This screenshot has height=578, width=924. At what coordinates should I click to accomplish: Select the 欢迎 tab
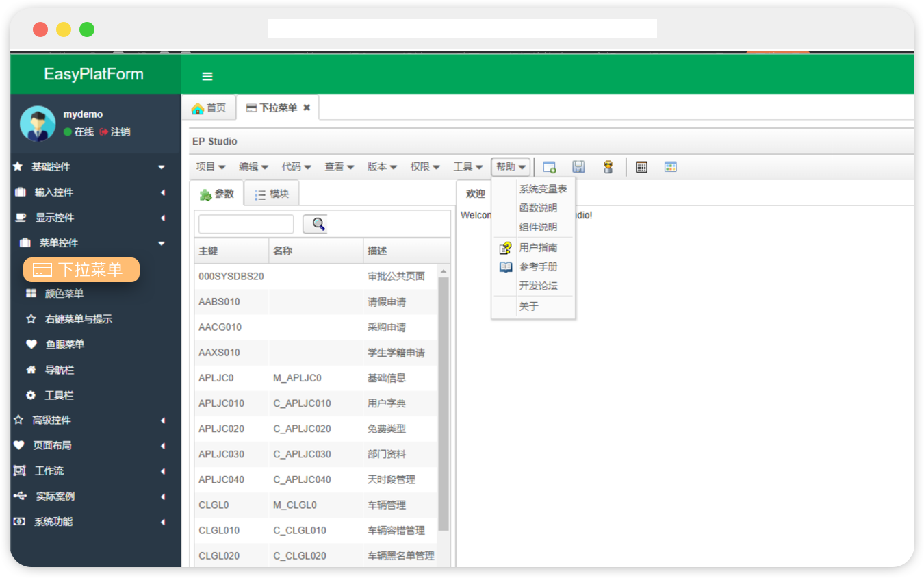476,194
